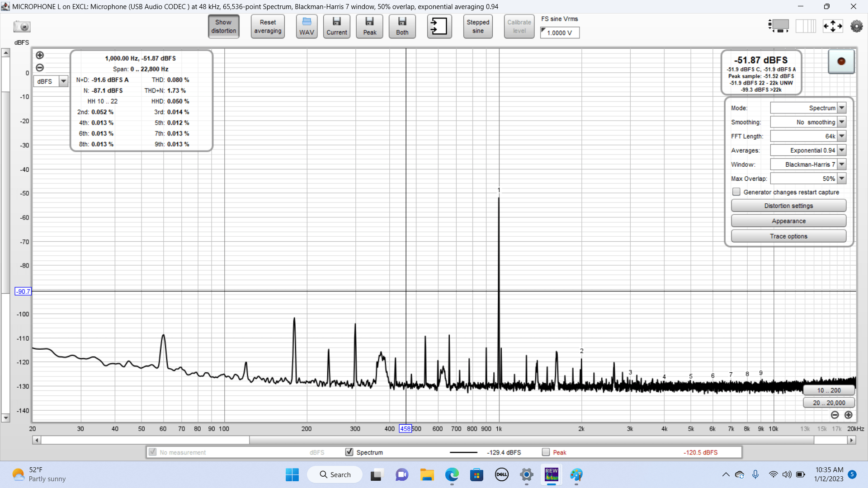This screenshot has width=868, height=488.
Task: Toggle Peak trace checkbox
Action: pyautogui.click(x=546, y=452)
